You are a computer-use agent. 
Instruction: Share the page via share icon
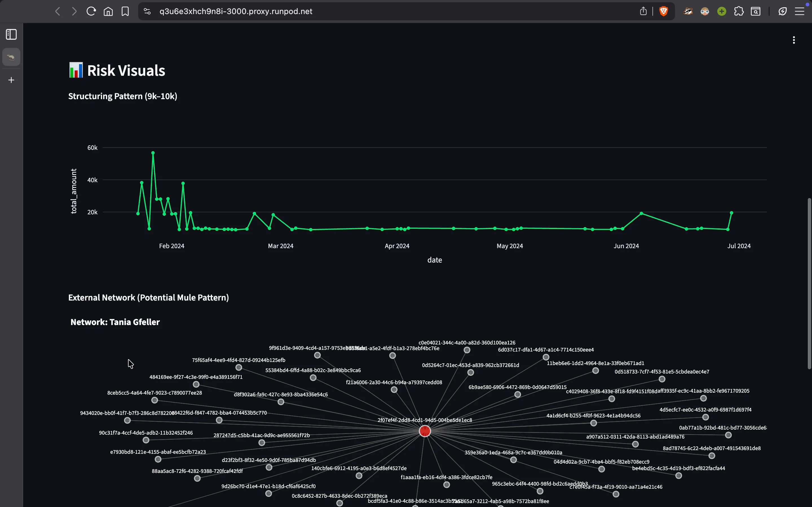point(643,11)
